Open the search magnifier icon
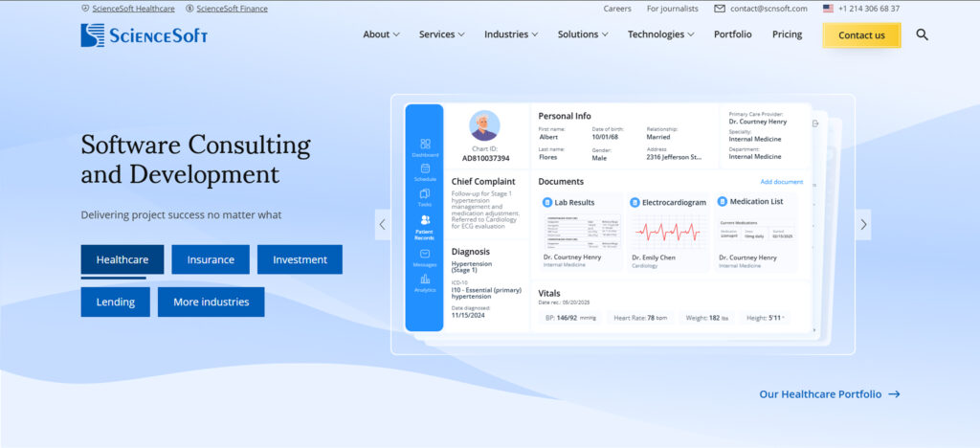 922,35
